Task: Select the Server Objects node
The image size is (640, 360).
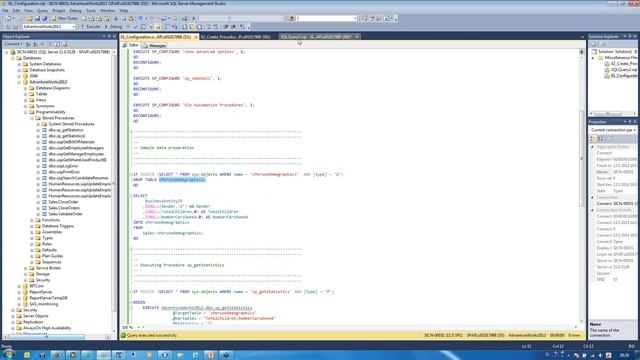Action: coord(36,316)
